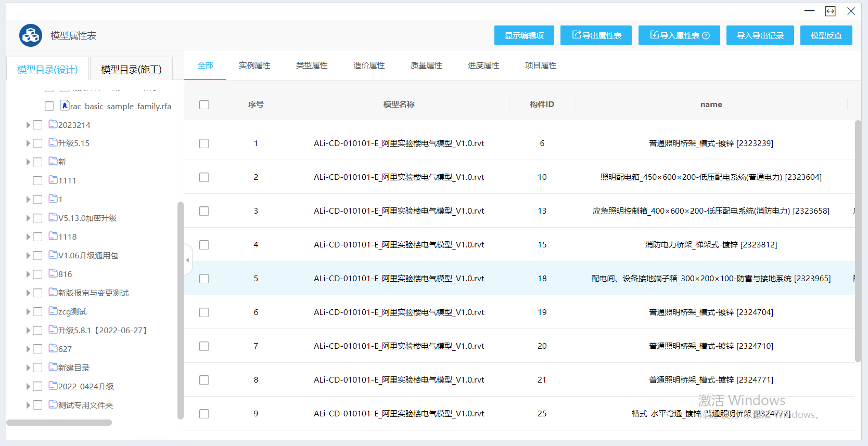Click the folder icon of V5.13.0加密升级
The height and width of the screenshot is (446, 868).
click(x=53, y=217)
